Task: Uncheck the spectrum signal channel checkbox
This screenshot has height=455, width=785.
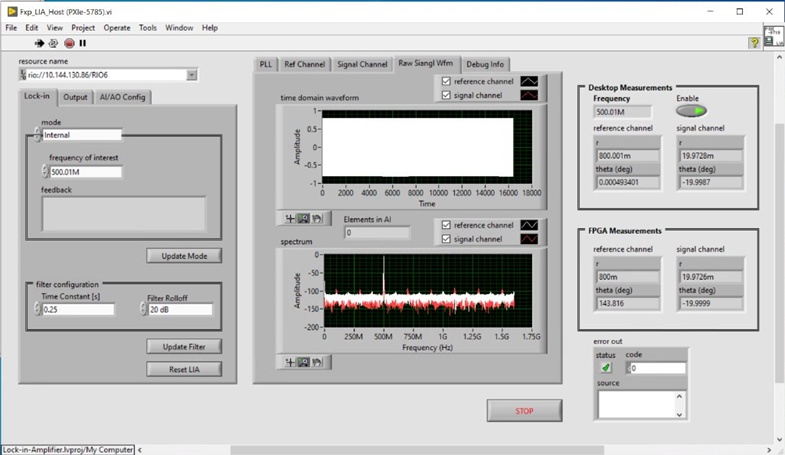Action: (x=446, y=239)
